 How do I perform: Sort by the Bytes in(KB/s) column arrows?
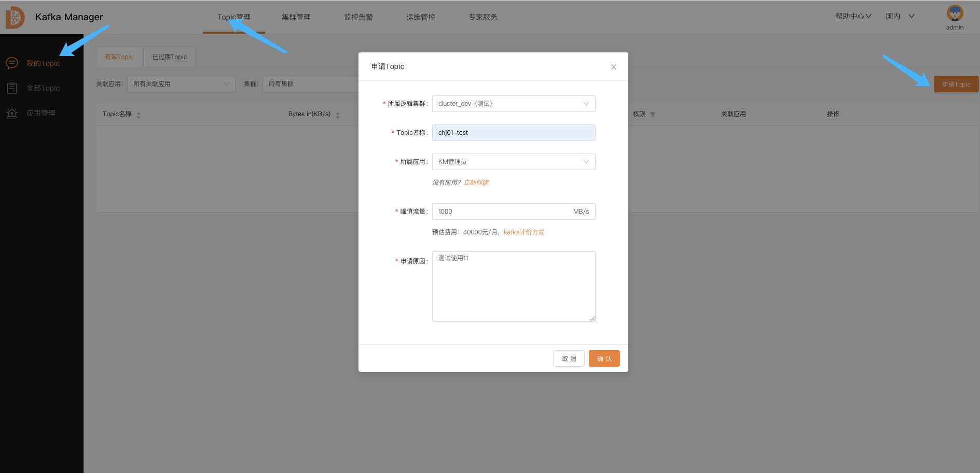coord(338,115)
